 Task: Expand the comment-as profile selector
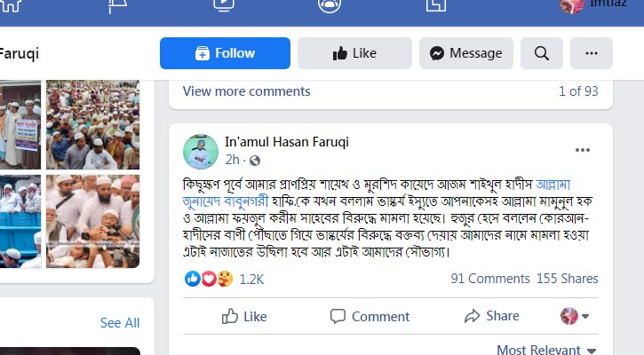coord(575,316)
